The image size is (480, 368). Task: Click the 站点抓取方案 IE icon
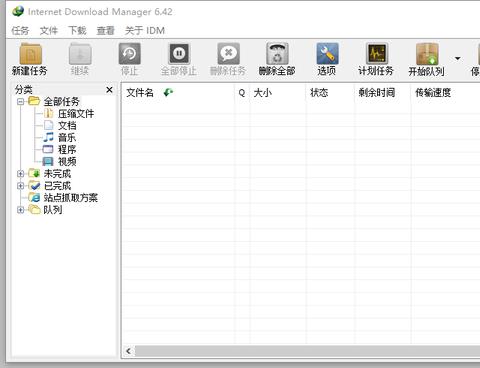34,198
